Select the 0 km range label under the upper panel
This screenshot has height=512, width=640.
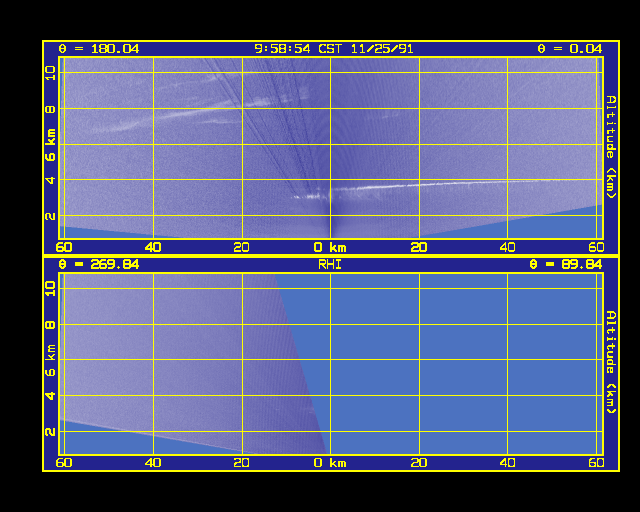coord(330,247)
